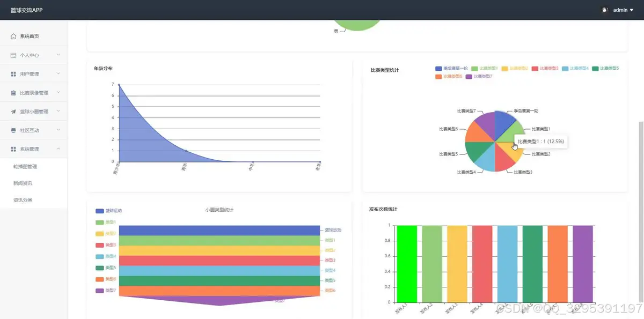The width and height of the screenshot is (644, 319).
Task: Expand the 个人中心 submenu chevron
Action: [x=58, y=55]
